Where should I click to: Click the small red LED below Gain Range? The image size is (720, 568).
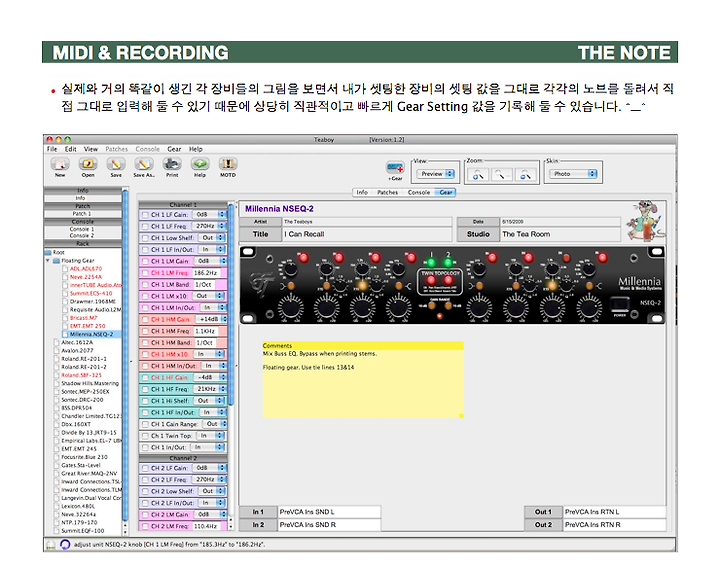tap(439, 316)
